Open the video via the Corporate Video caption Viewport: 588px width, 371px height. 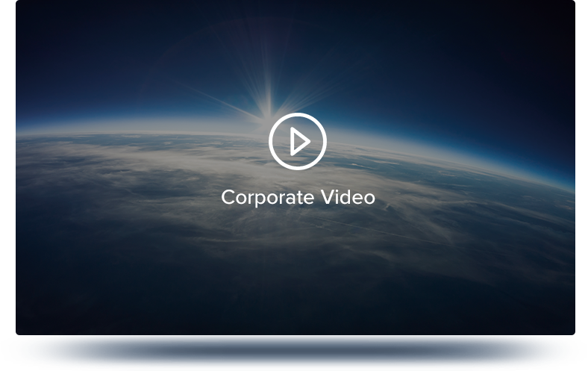point(298,197)
